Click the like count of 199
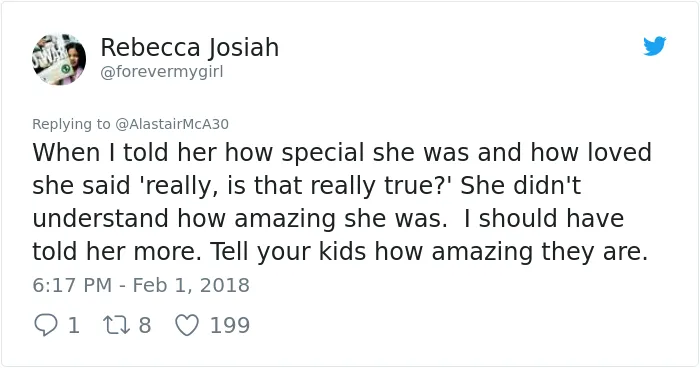700x368 pixels. [x=230, y=325]
